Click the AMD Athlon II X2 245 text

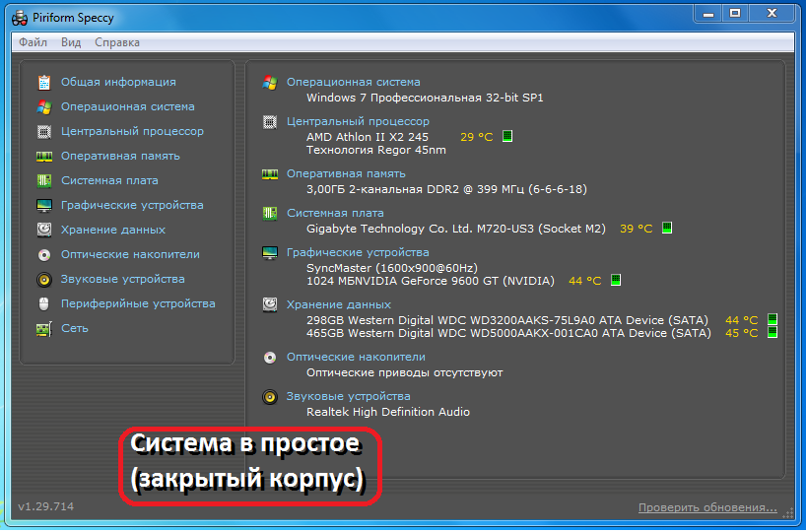click(x=367, y=137)
